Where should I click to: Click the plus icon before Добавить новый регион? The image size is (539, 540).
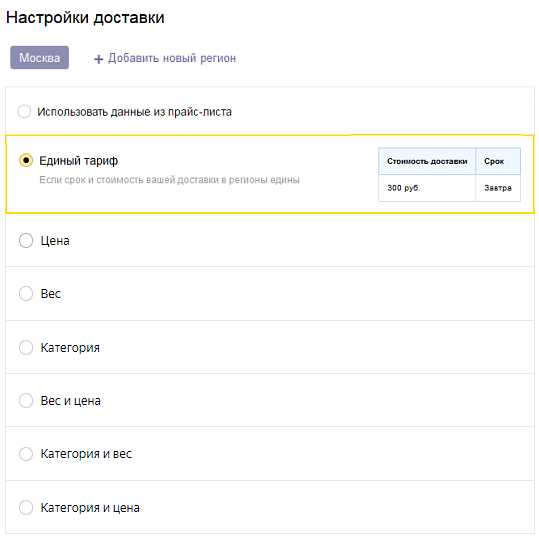coord(99,59)
